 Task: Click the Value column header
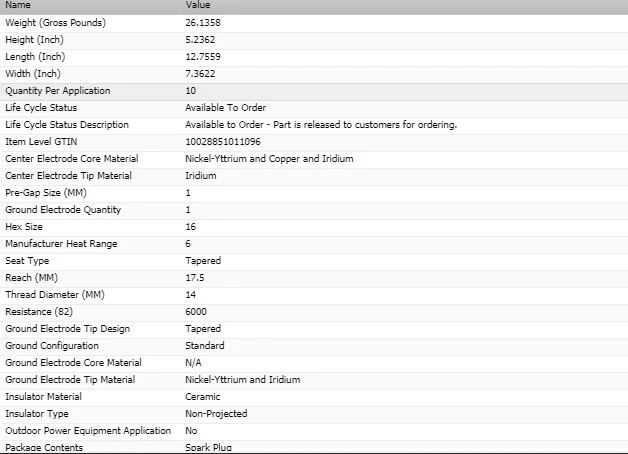(198, 5)
